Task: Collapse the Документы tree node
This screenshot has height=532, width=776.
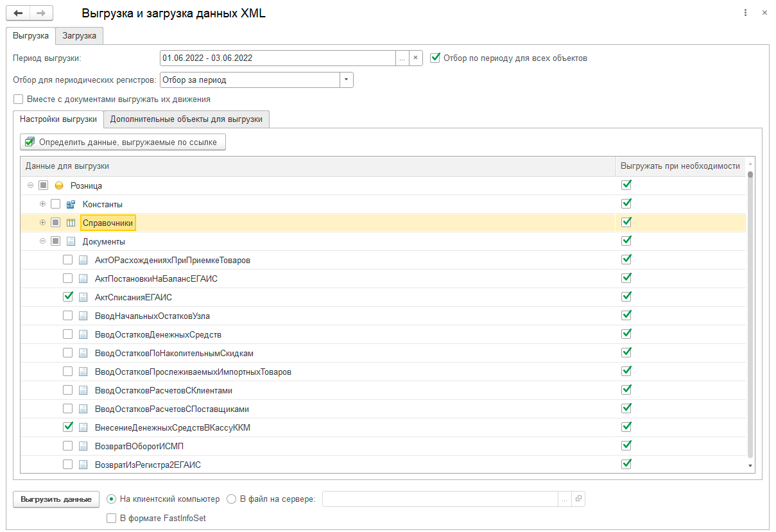Action: pos(43,241)
